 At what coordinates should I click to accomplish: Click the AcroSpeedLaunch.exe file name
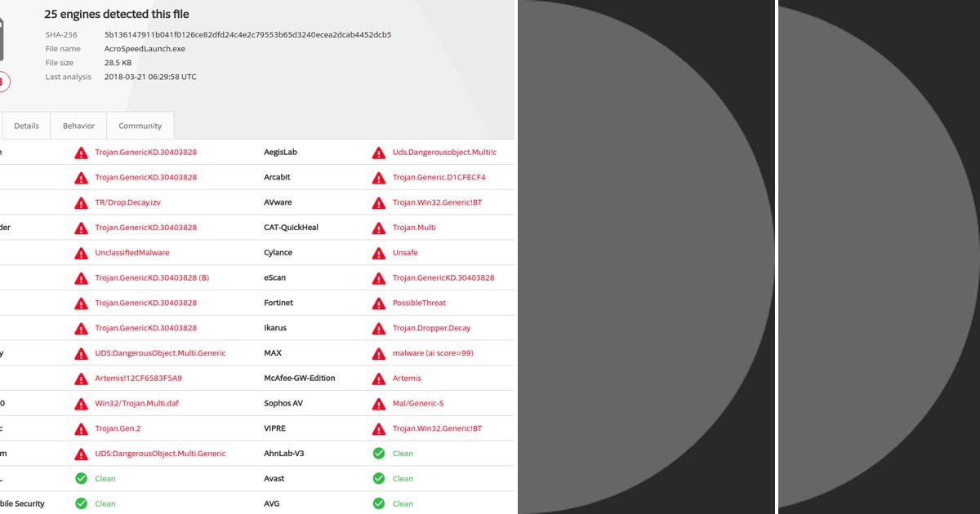145,49
